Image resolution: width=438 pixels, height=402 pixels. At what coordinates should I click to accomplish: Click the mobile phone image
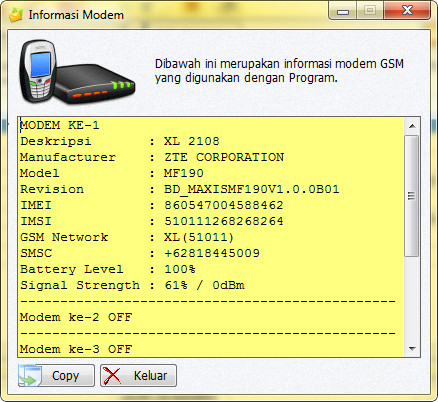[x=37, y=71]
